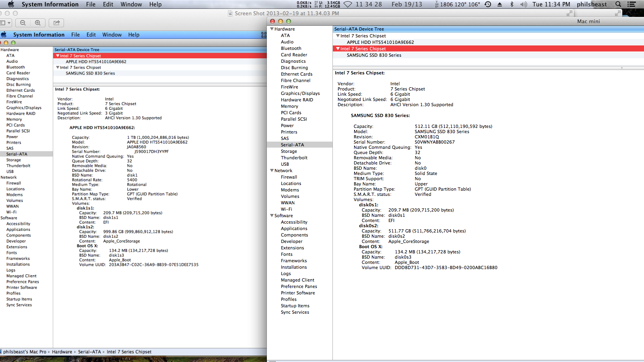Select Hardware RAID in the Mac mini window sidebar
Viewport: 644px width, 362px height.
pyautogui.click(x=297, y=100)
